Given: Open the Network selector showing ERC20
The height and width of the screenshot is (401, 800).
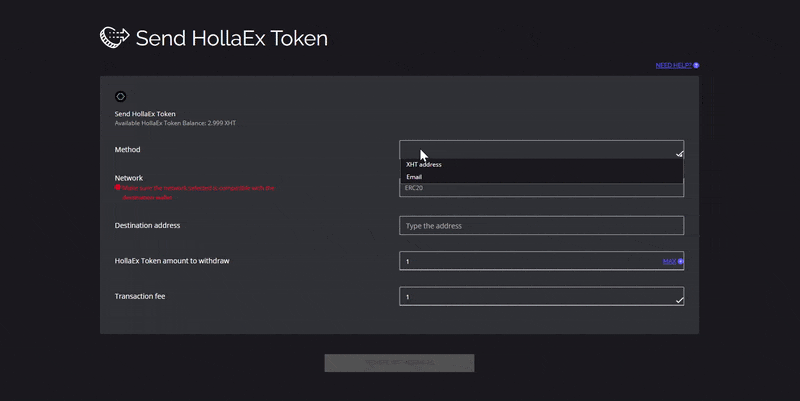Looking at the screenshot, I should click(540, 188).
